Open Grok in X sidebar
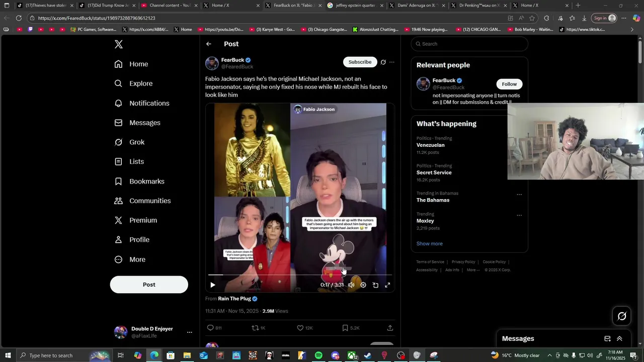The image size is (644, 362). 129,142
